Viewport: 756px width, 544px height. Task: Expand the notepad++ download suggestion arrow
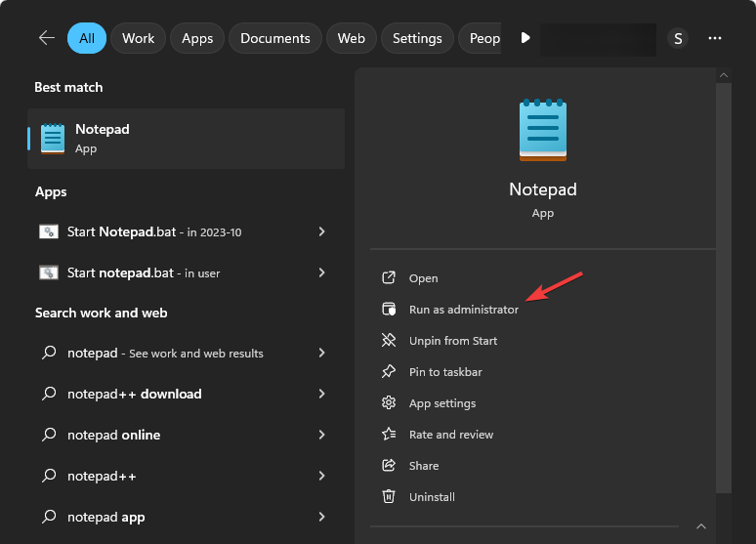322,394
